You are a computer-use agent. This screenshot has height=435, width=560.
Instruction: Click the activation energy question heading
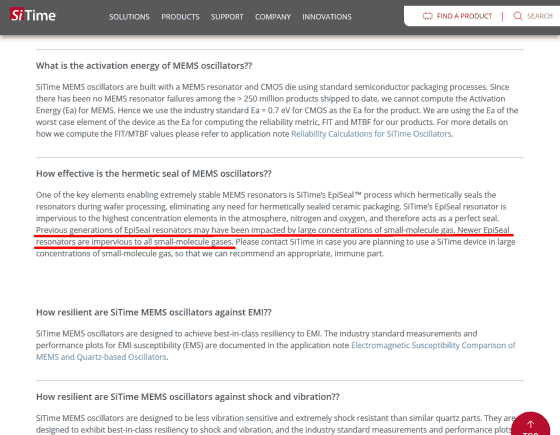(144, 66)
